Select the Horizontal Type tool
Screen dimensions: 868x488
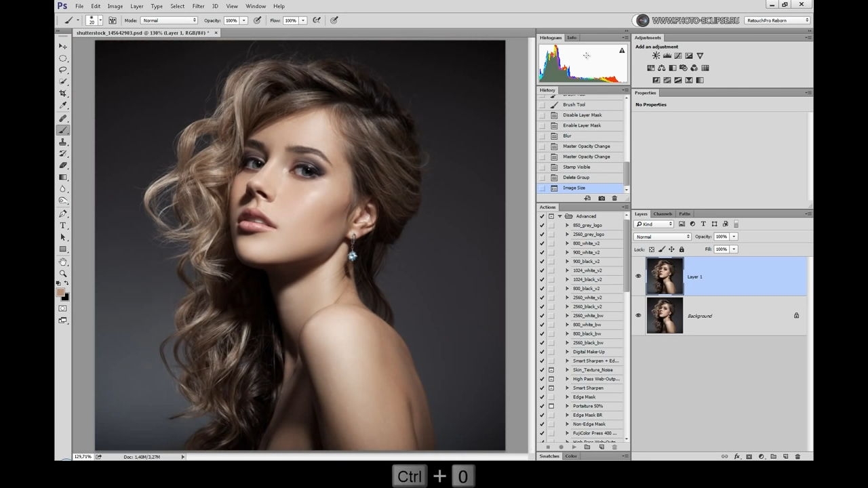coord(63,226)
